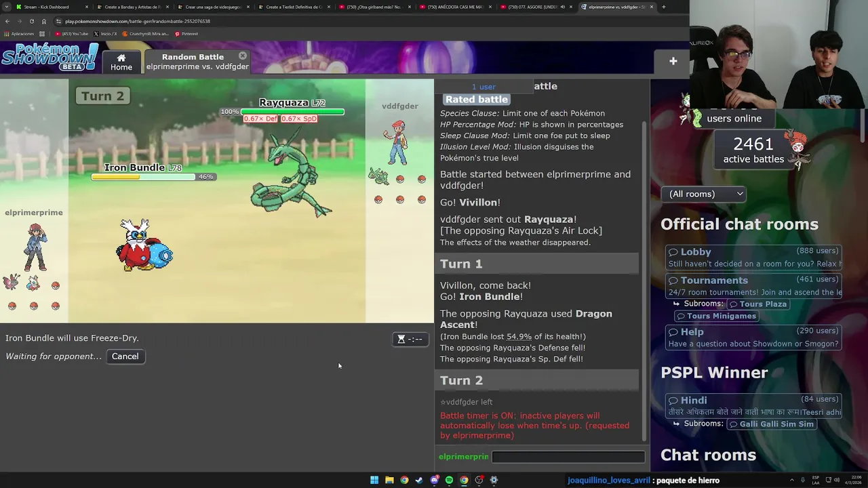Click the Rated battle label
This screenshot has width=868, height=488.
pyautogui.click(x=477, y=100)
